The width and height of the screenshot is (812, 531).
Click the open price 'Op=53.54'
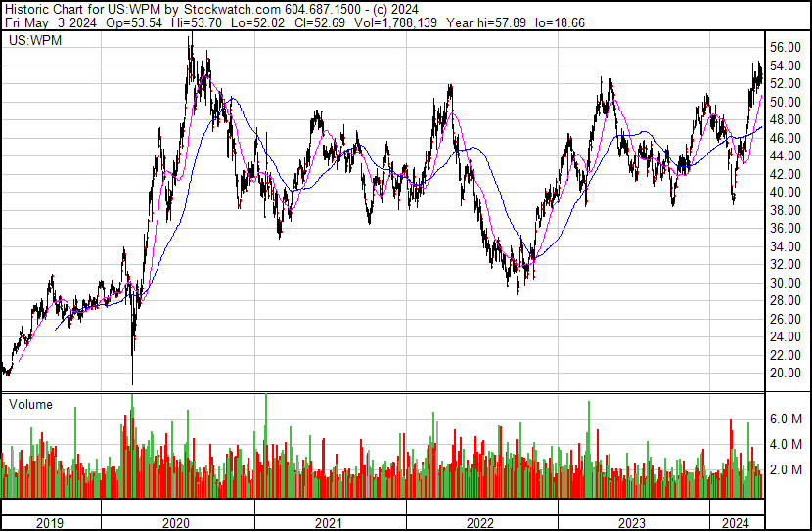pyautogui.click(x=134, y=22)
